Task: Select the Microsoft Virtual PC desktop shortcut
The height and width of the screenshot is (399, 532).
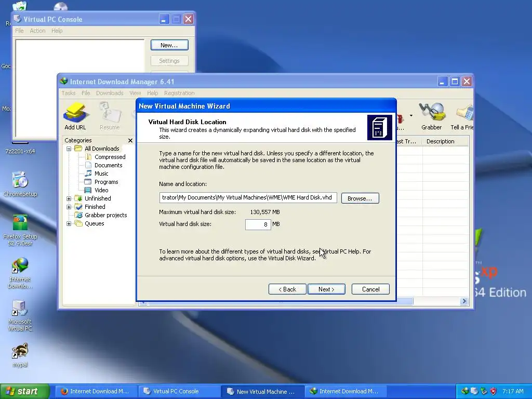Action: pos(20,316)
